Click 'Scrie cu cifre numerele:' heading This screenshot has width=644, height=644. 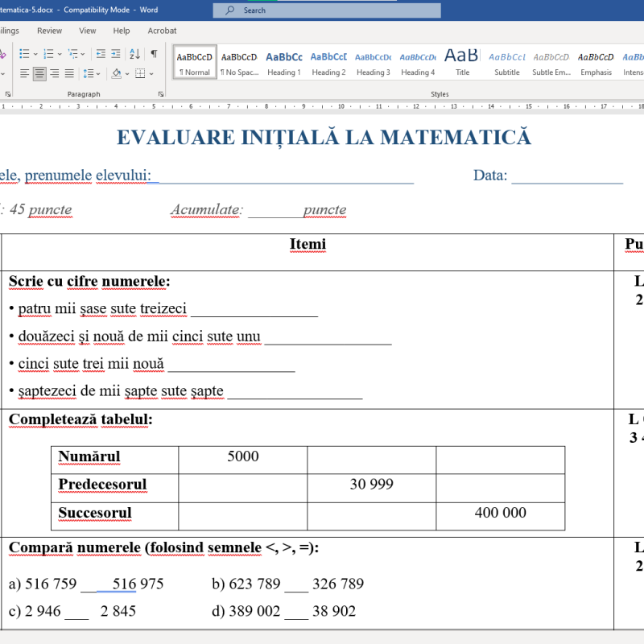click(89, 281)
